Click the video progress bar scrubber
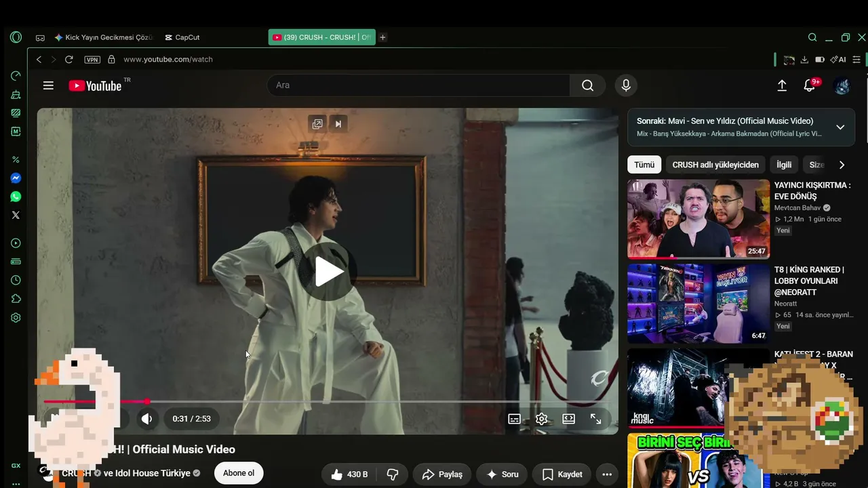868x488 pixels. pyautogui.click(x=147, y=402)
